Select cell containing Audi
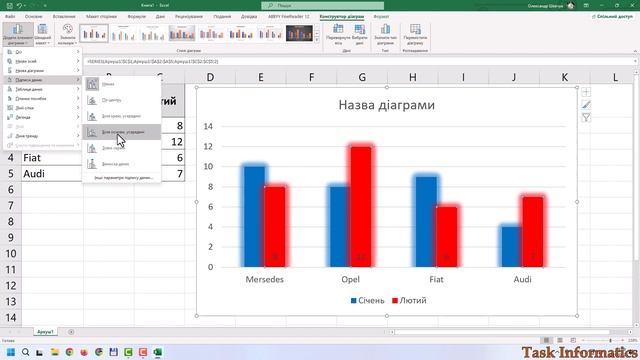This screenshot has height=360, width=640. pos(52,173)
